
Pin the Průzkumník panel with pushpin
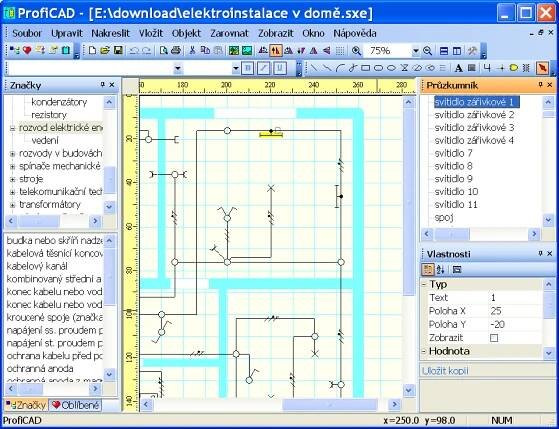[540, 85]
